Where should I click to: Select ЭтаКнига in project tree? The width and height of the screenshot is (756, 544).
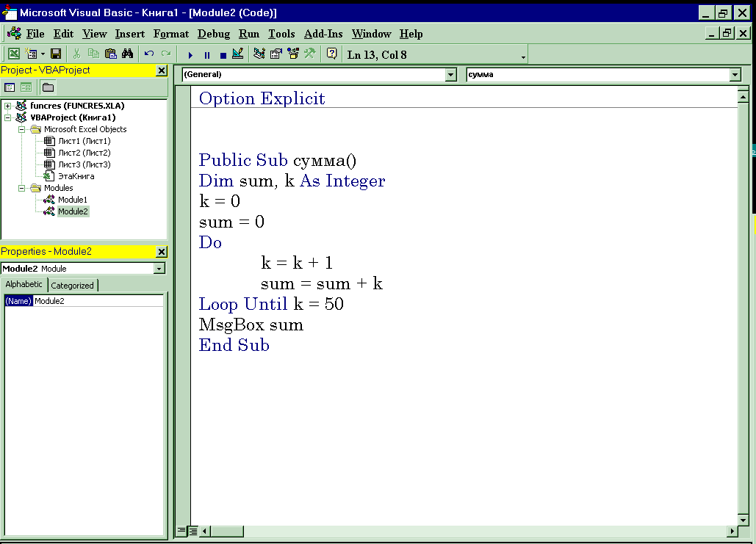(76, 176)
